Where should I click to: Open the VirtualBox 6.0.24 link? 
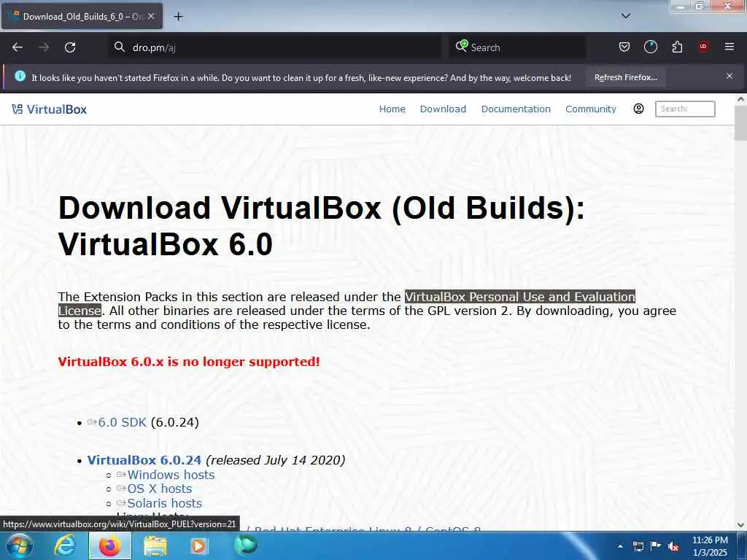(x=144, y=461)
